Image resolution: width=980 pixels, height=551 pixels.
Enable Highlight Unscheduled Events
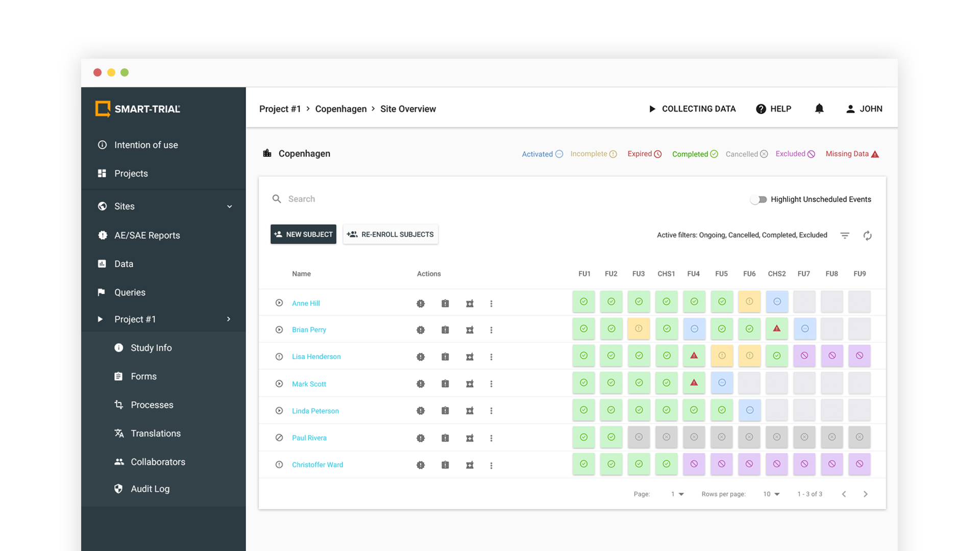[x=758, y=199]
